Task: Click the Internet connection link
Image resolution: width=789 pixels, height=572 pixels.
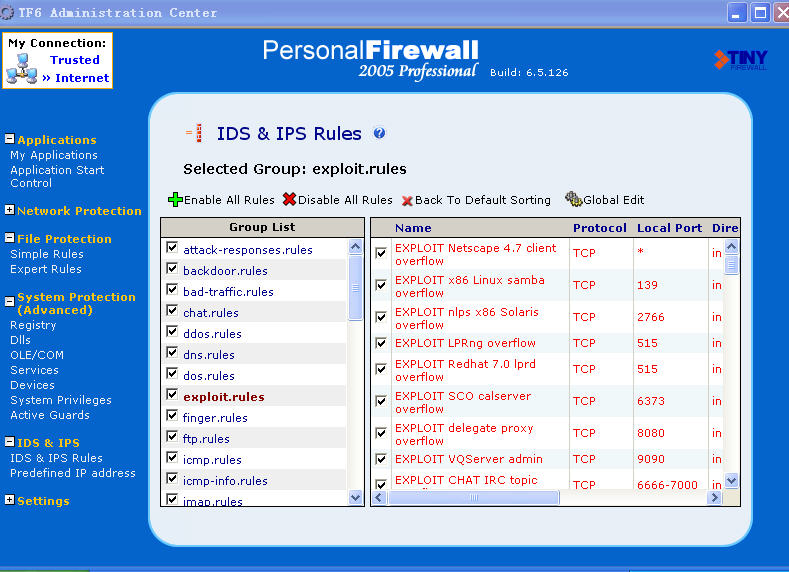Action: click(82, 78)
